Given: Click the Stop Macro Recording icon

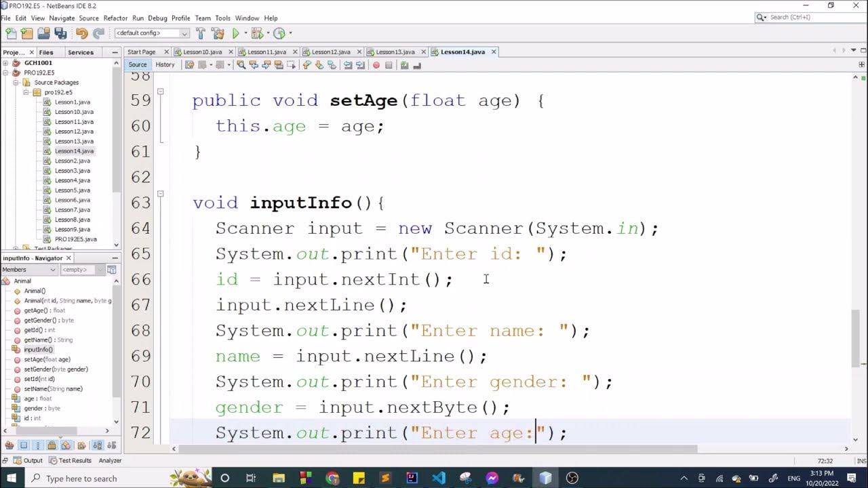Looking at the screenshot, I should [389, 65].
